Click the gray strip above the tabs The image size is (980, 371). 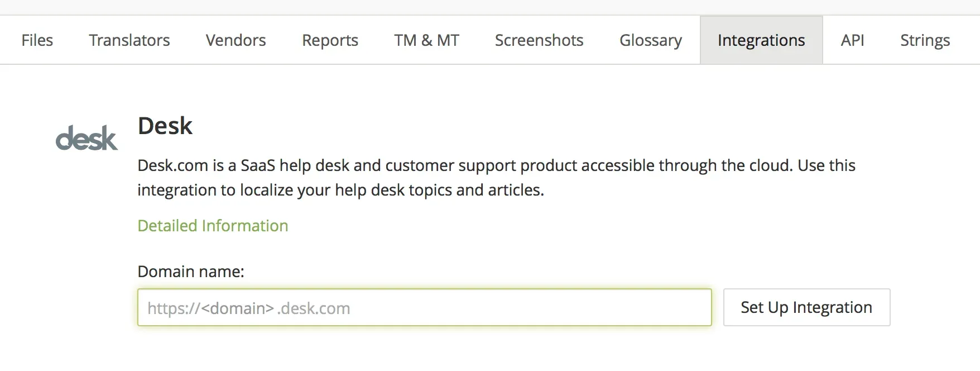[490, 7]
